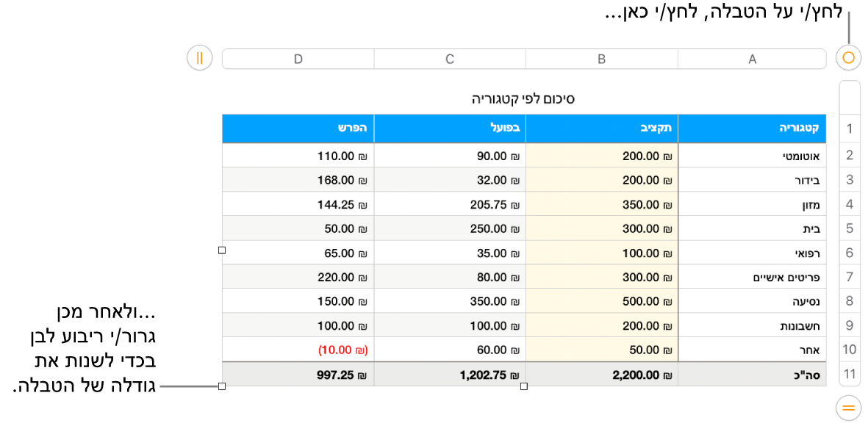Select row 10 header number

[849, 350]
